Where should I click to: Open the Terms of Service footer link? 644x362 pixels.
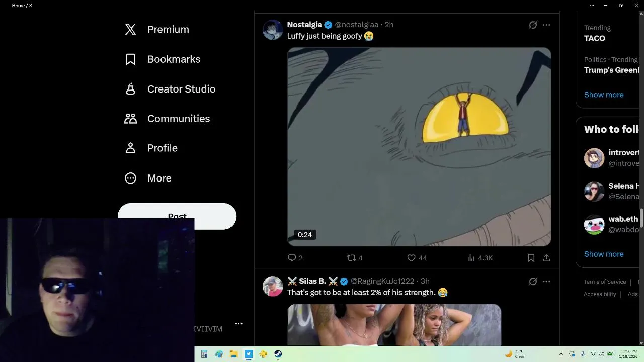[x=605, y=282]
